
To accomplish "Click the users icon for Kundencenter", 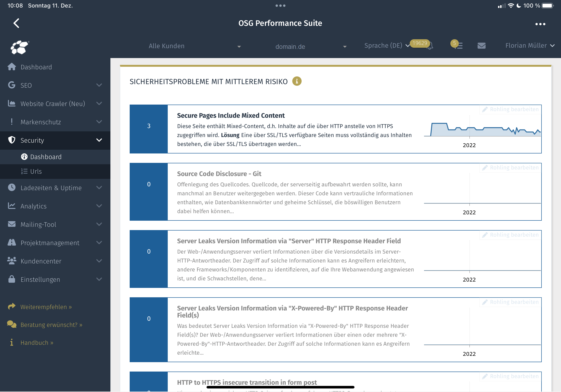I will pos(12,261).
